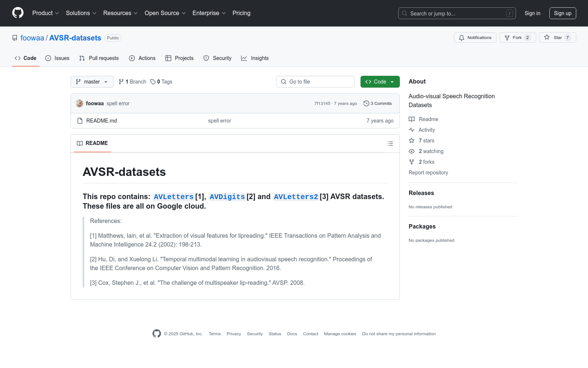Star the AVSR-datasets repository
Screen dimensions: 588x368
pyautogui.click(x=557, y=38)
